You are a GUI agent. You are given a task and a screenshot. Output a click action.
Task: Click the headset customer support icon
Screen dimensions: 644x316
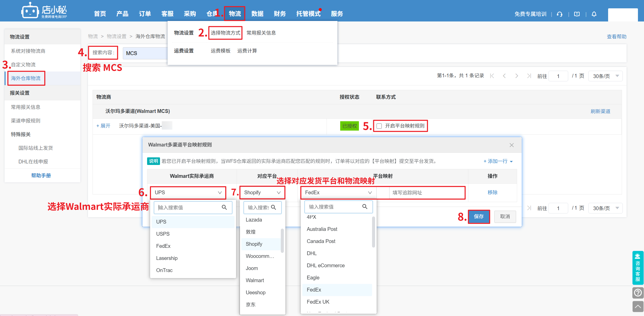[560, 14]
